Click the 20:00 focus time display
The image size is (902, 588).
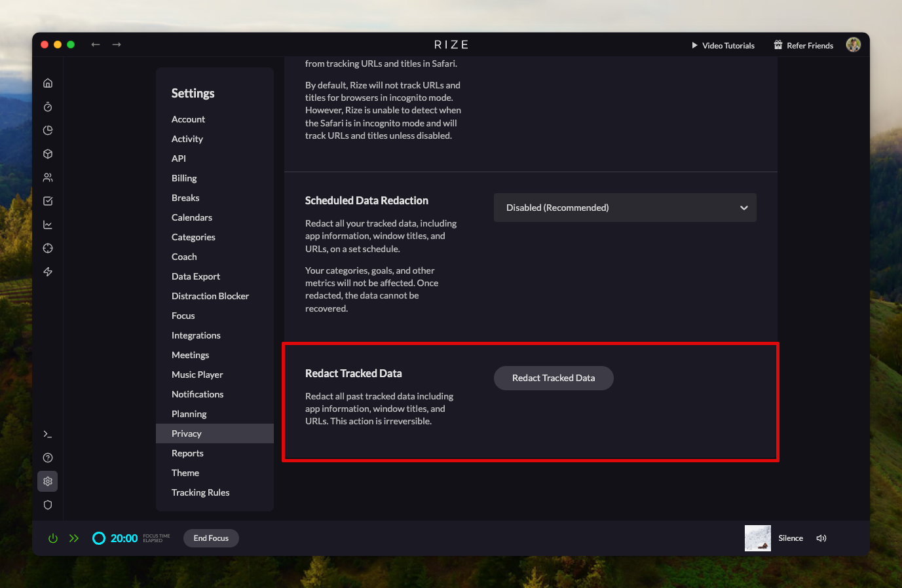pos(124,538)
